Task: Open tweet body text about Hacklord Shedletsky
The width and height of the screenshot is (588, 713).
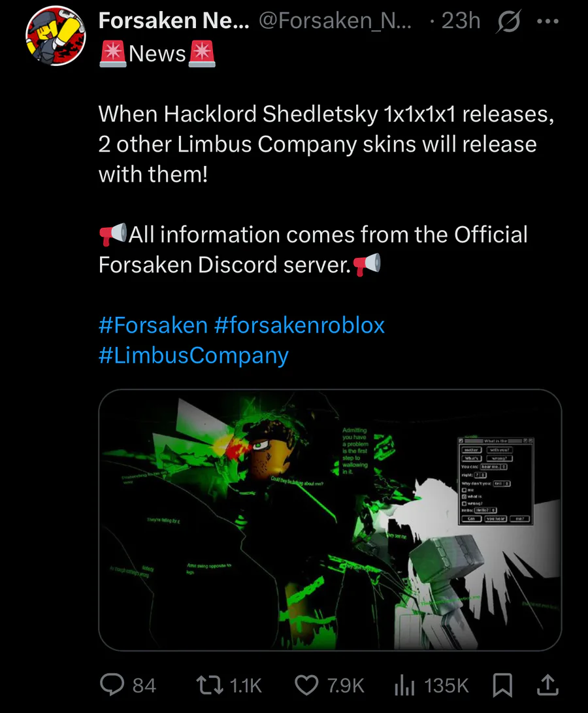Action: [x=327, y=144]
